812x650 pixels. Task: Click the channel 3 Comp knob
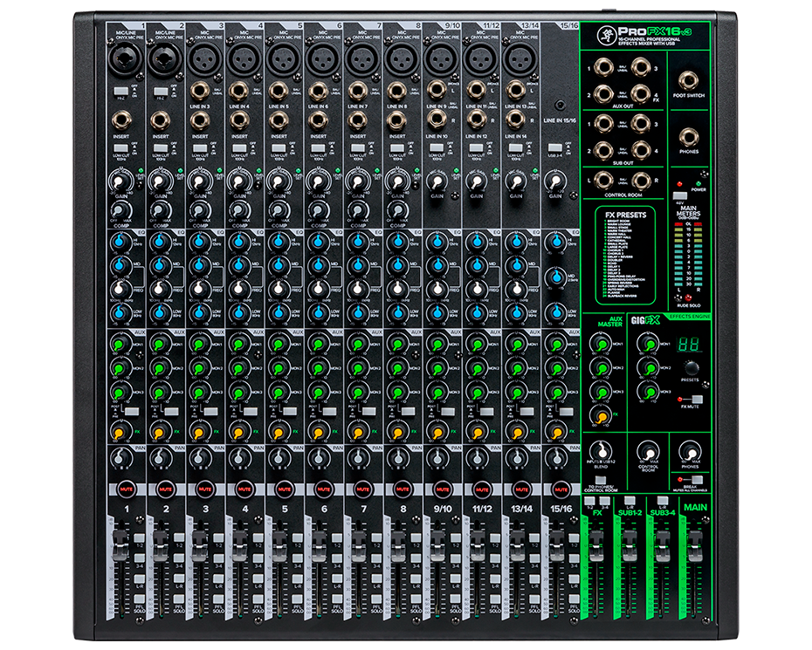tap(199, 210)
